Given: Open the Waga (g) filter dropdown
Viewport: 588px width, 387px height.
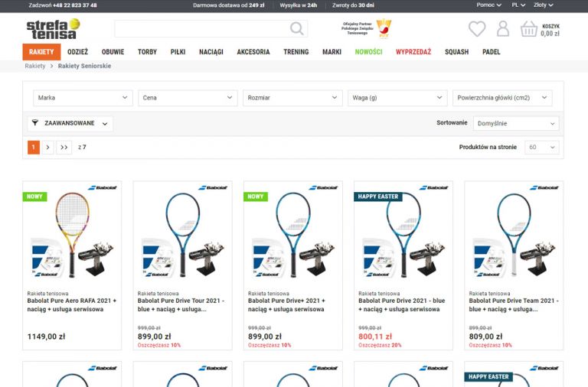Looking at the screenshot, I should 397,98.
